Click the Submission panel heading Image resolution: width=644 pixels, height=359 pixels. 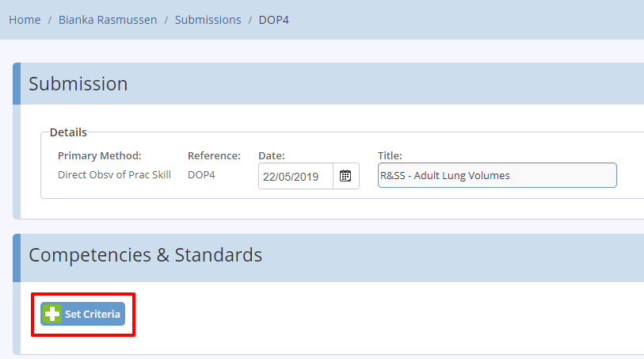78,84
